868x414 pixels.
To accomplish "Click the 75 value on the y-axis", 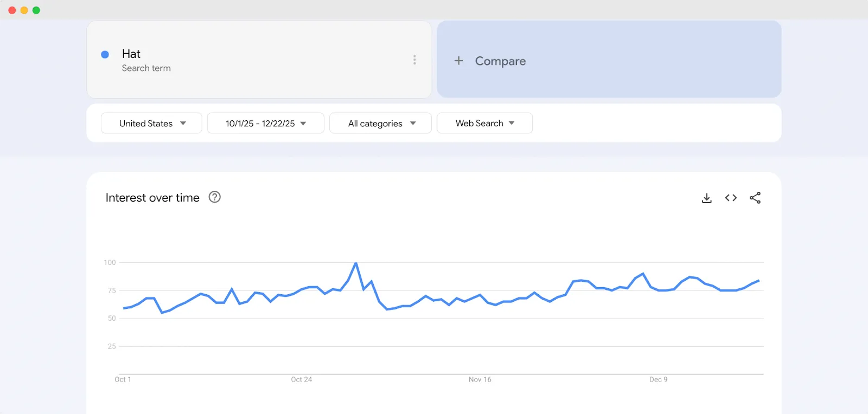I will coord(112,290).
